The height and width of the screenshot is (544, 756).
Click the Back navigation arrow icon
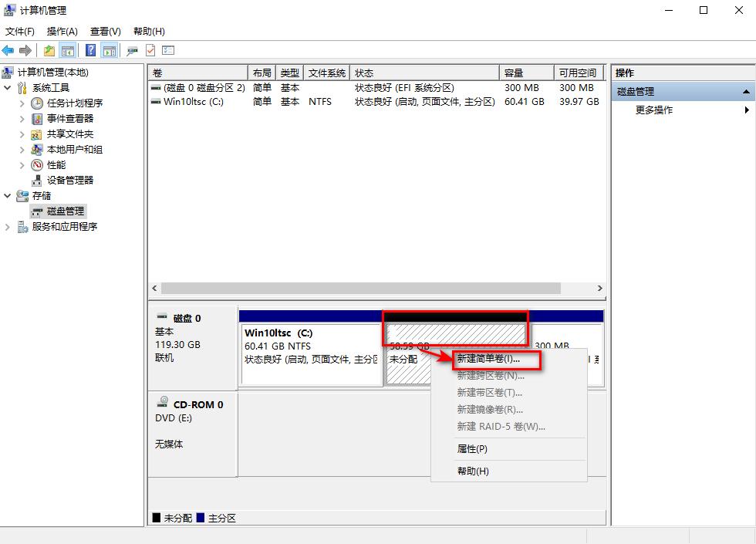point(8,50)
